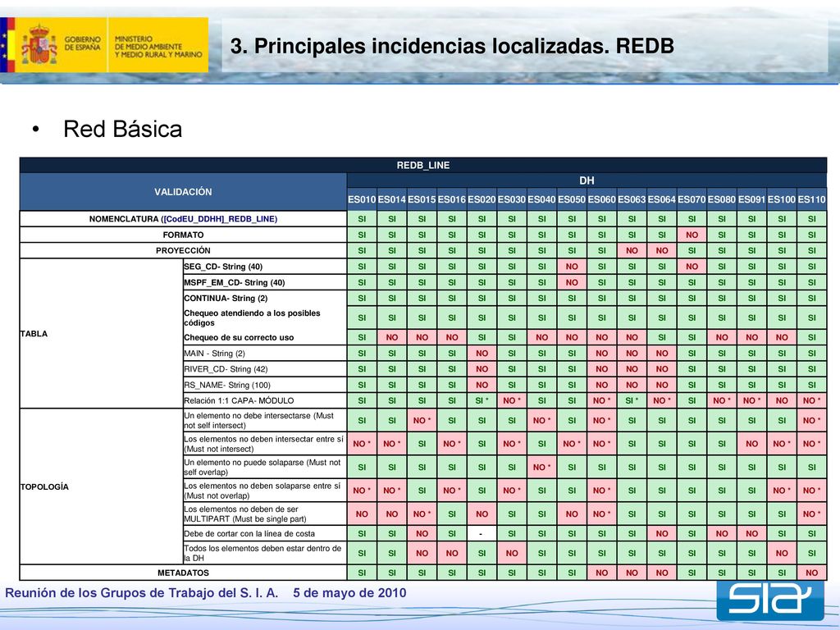Click the NO cell in MSPF_EM_CD row under ES050
Image resolution: width=840 pixels, height=630 pixels.
pyautogui.click(x=572, y=282)
